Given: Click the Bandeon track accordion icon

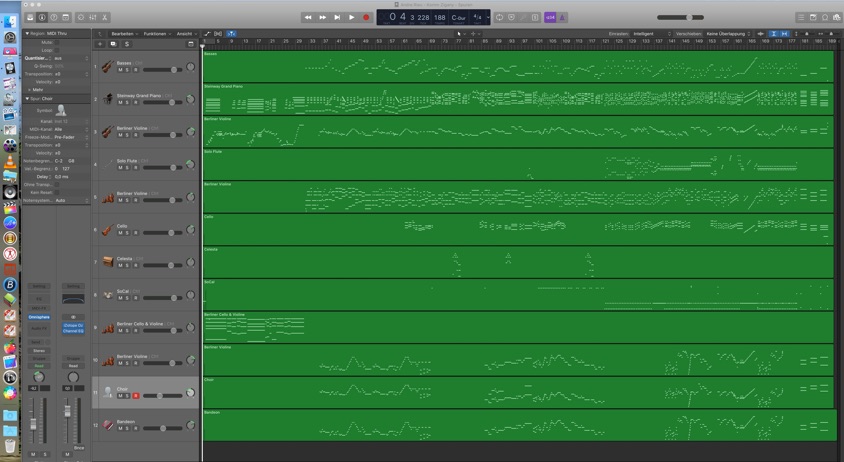Looking at the screenshot, I should point(108,425).
